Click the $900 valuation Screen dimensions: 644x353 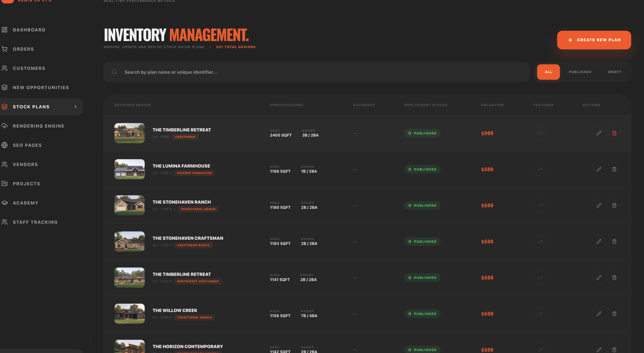[487, 133]
